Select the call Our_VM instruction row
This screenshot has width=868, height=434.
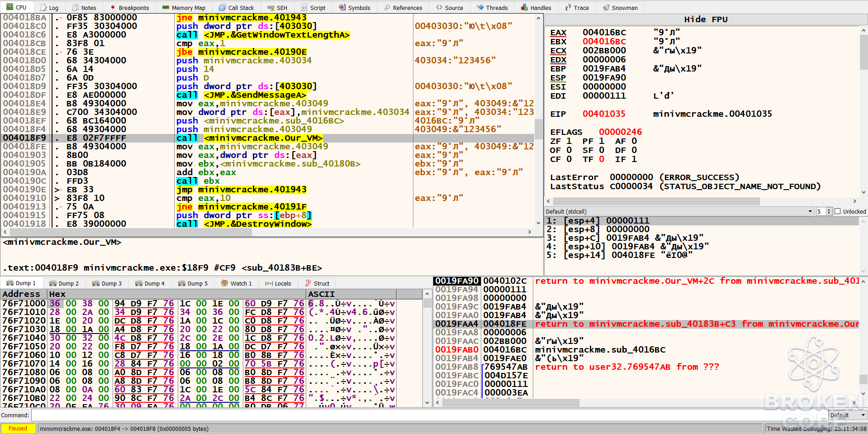(x=268, y=138)
